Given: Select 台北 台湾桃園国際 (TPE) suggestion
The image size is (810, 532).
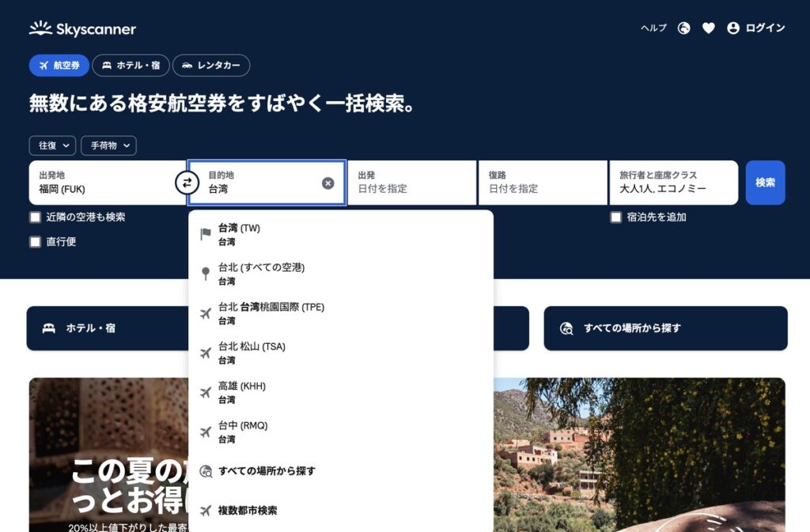Looking at the screenshot, I should [341, 313].
